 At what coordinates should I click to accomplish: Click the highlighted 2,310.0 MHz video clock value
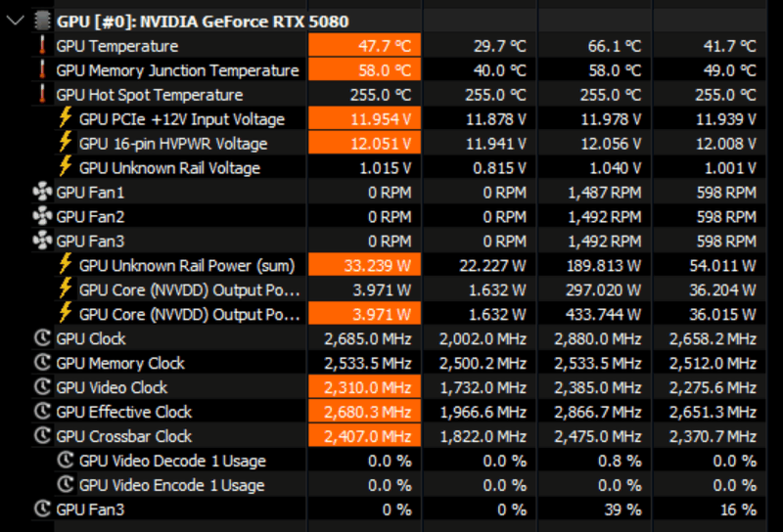coord(364,387)
